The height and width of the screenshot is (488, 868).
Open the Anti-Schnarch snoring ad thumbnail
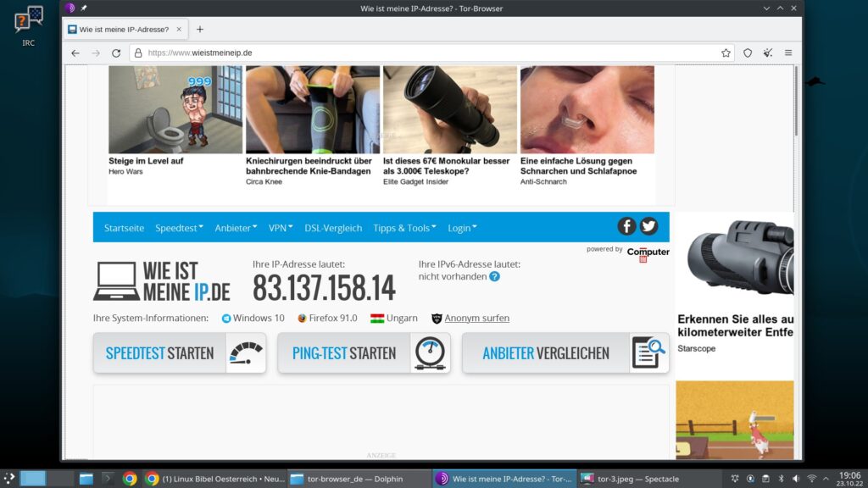(x=587, y=109)
